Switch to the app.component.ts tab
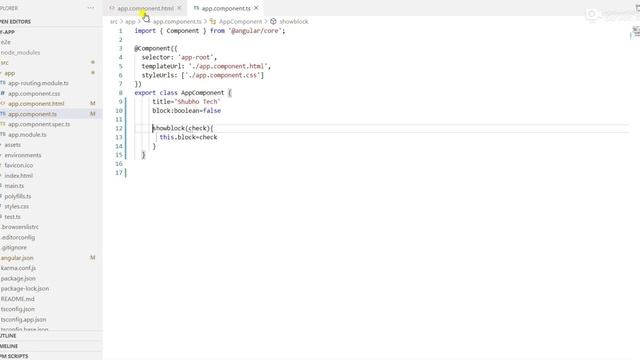640x360 pixels. click(x=226, y=8)
